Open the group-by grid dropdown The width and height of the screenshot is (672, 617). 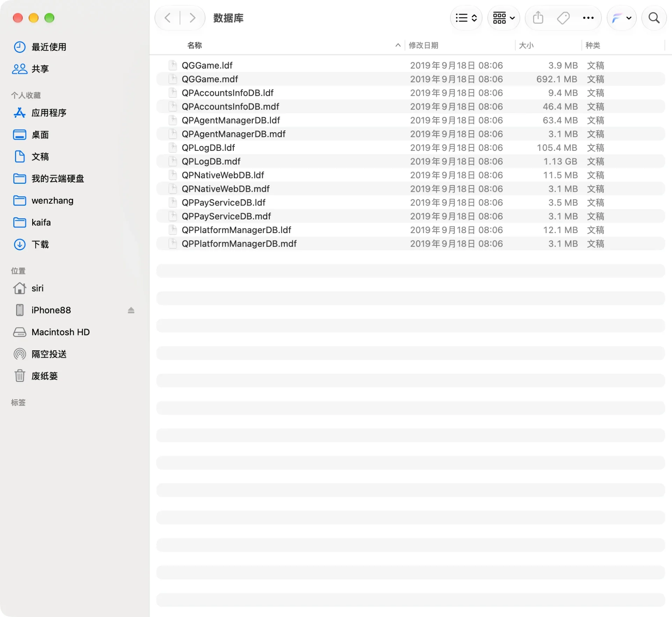point(503,18)
